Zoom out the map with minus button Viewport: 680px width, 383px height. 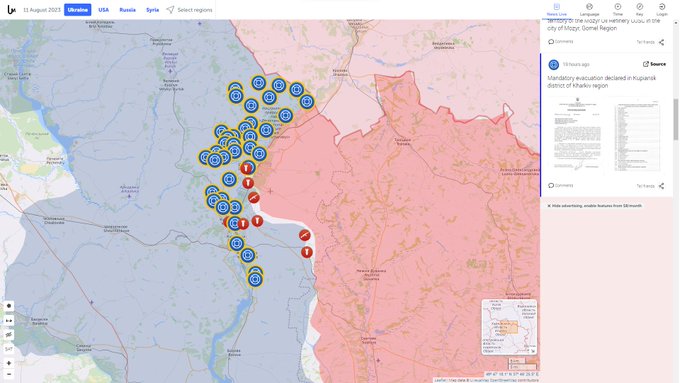point(9,374)
